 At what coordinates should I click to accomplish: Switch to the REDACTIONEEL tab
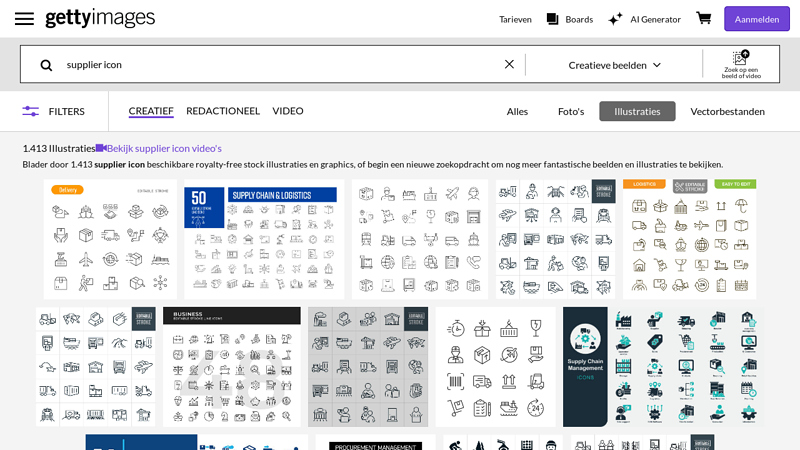click(x=223, y=111)
